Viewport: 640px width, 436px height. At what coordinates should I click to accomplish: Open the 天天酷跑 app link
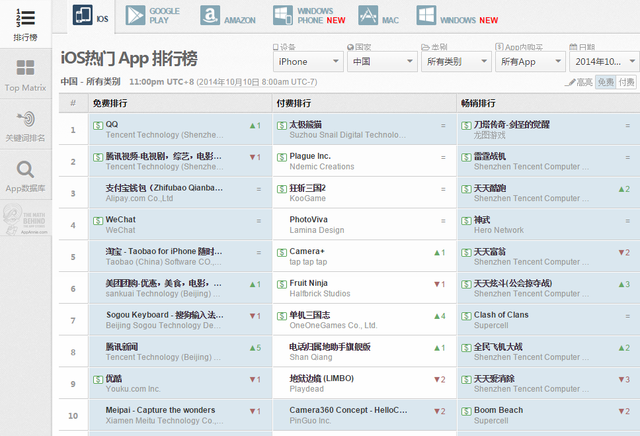(x=490, y=188)
